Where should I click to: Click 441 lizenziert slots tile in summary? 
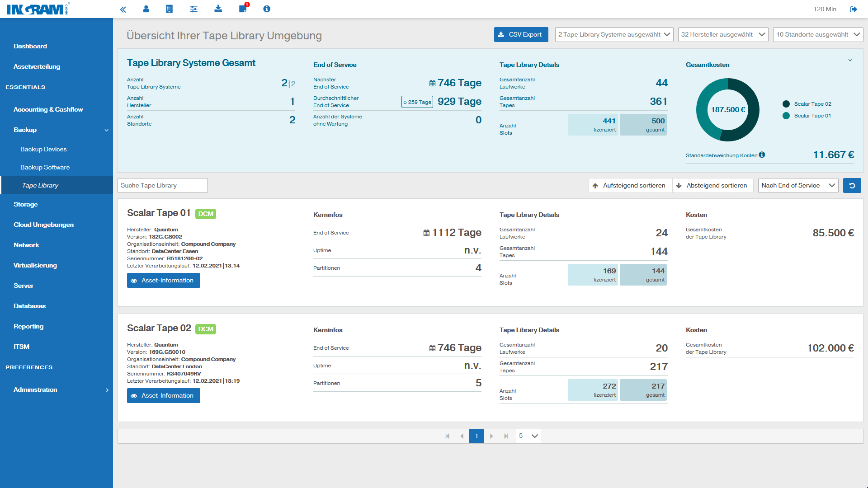click(x=593, y=125)
